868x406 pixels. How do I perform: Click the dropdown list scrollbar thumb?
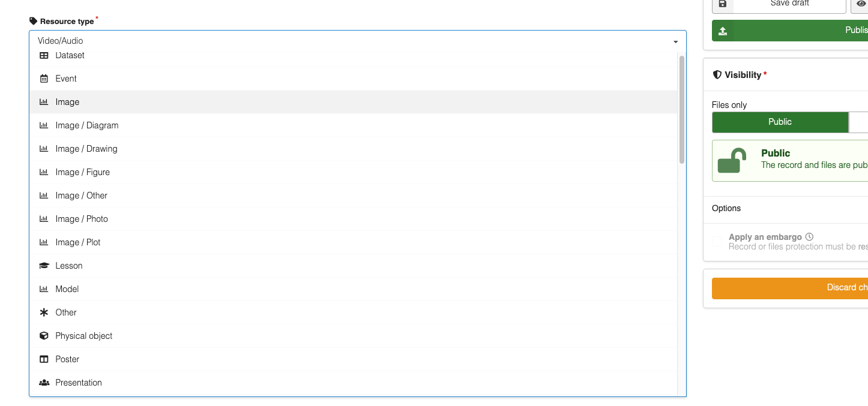(681, 109)
